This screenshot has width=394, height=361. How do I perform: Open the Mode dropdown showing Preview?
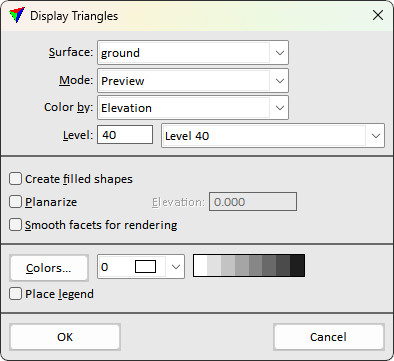pos(193,80)
